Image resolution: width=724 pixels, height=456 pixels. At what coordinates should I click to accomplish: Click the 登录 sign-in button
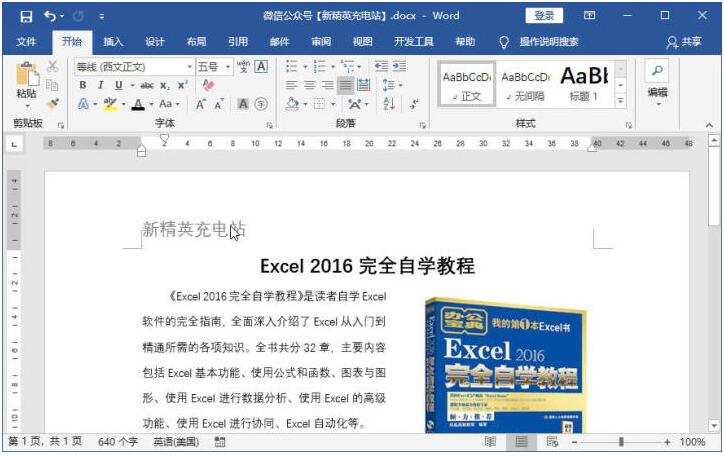coord(544,16)
